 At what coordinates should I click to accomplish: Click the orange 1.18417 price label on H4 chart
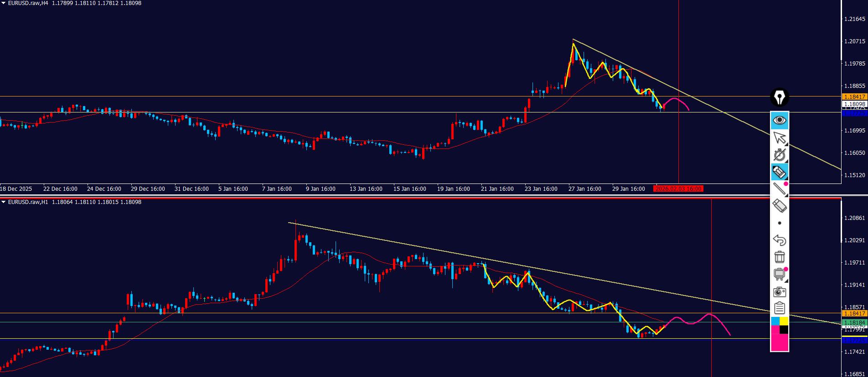pos(854,97)
